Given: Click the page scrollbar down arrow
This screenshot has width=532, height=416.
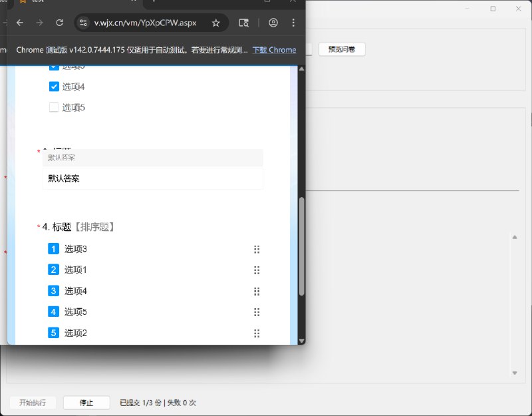Looking at the screenshot, I should click(x=301, y=340).
